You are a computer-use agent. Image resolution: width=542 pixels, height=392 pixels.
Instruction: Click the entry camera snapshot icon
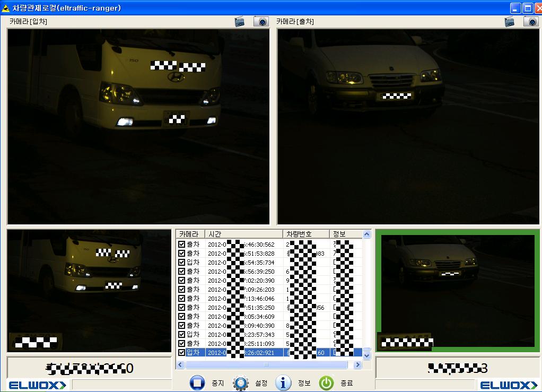point(260,21)
